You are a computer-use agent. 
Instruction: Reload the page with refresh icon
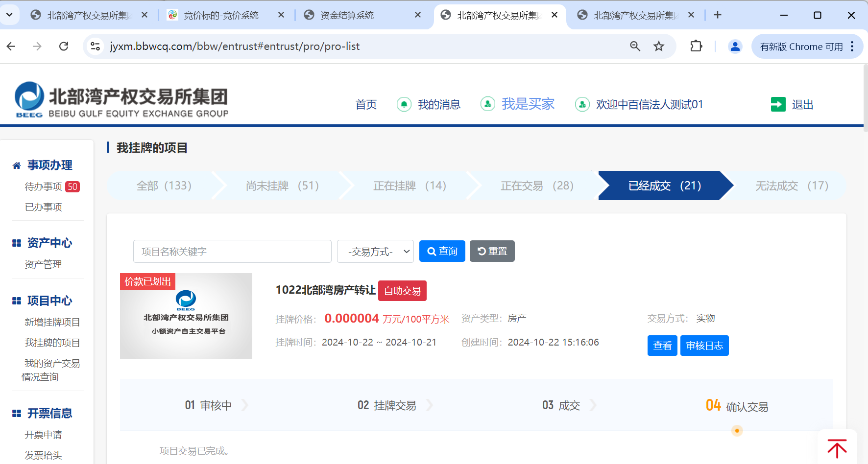click(x=64, y=46)
